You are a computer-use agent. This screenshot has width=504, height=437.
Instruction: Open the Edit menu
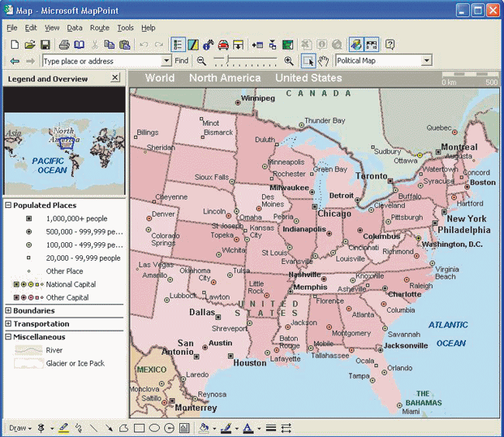tap(31, 28)
